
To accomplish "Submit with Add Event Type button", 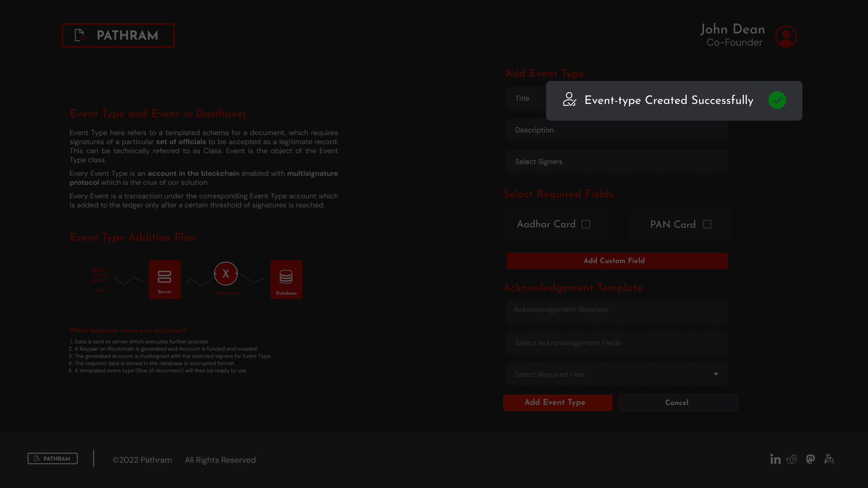I will pyautogui.click(x=557, y=403).
